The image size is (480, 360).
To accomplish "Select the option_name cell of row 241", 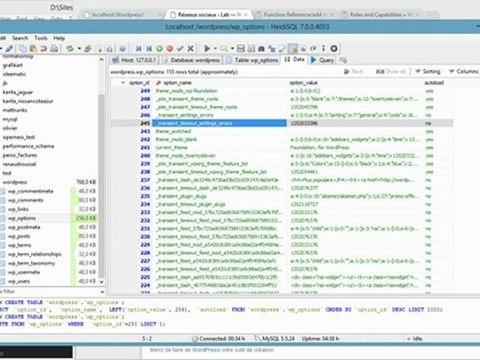I will click(220, 147).
